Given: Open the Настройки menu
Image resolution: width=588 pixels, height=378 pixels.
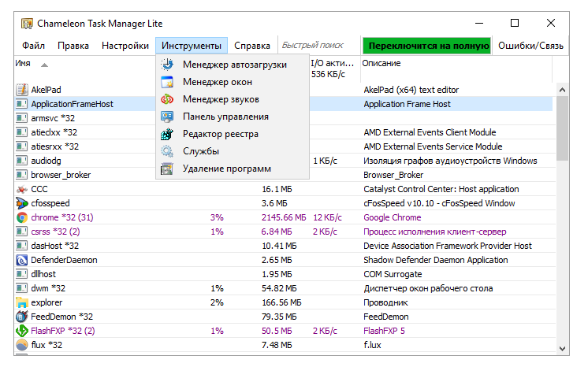Looking at the screenshot, I should [x=125, y=46].
